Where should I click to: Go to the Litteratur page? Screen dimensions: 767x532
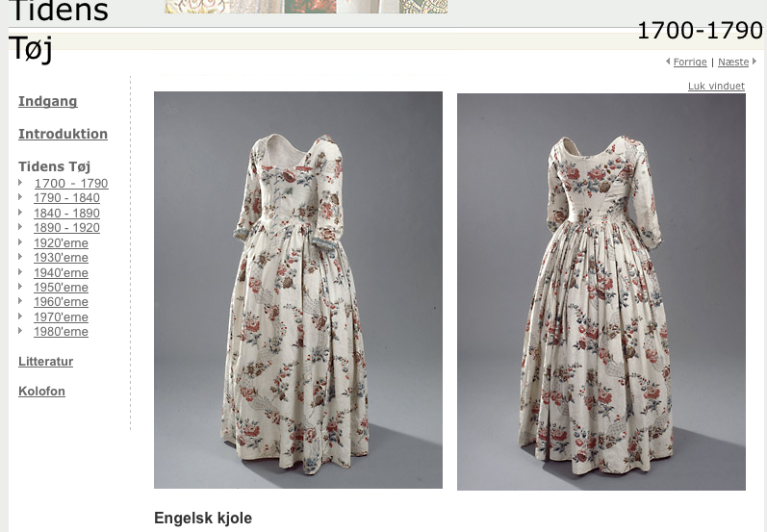[46, 362]
